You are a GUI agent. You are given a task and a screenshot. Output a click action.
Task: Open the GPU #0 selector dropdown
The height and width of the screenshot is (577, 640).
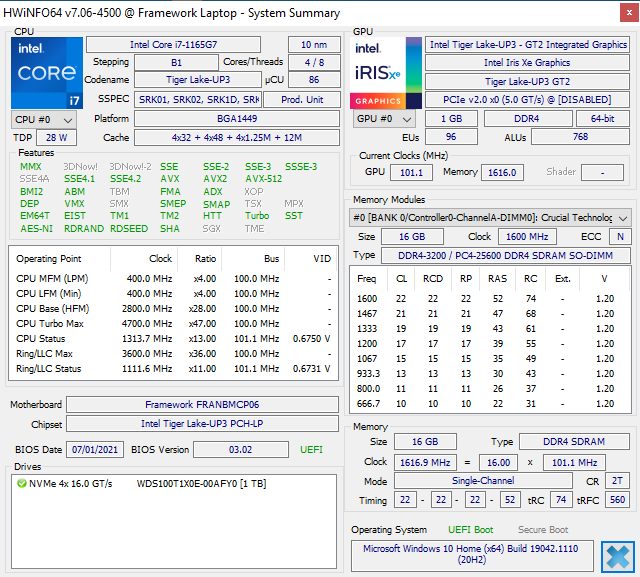tap(384, 119)
